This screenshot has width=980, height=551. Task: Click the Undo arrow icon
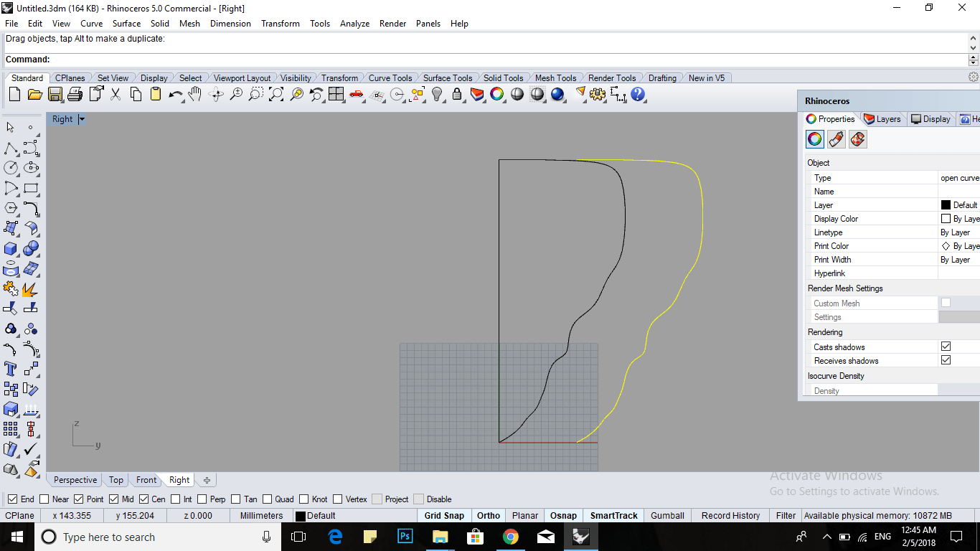point(175,94)
